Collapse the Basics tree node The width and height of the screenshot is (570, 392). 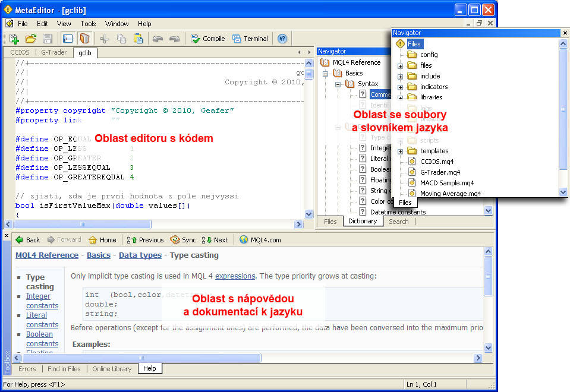tap(325, 73)
